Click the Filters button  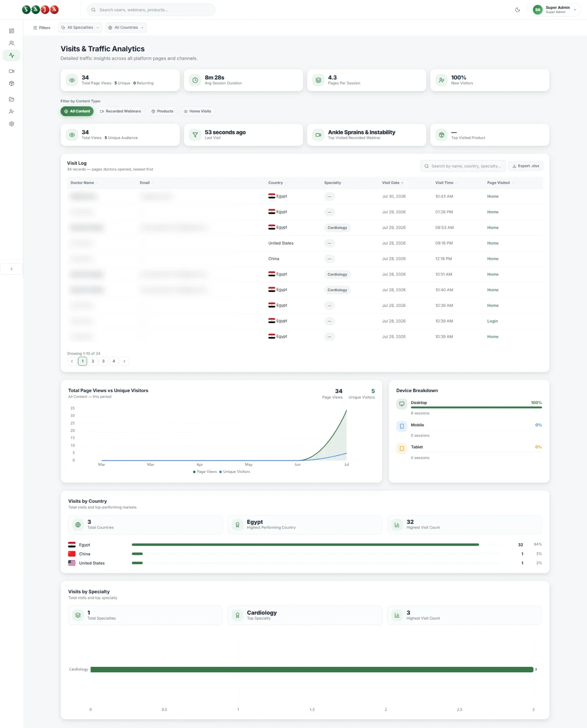[x=42, y=28]
